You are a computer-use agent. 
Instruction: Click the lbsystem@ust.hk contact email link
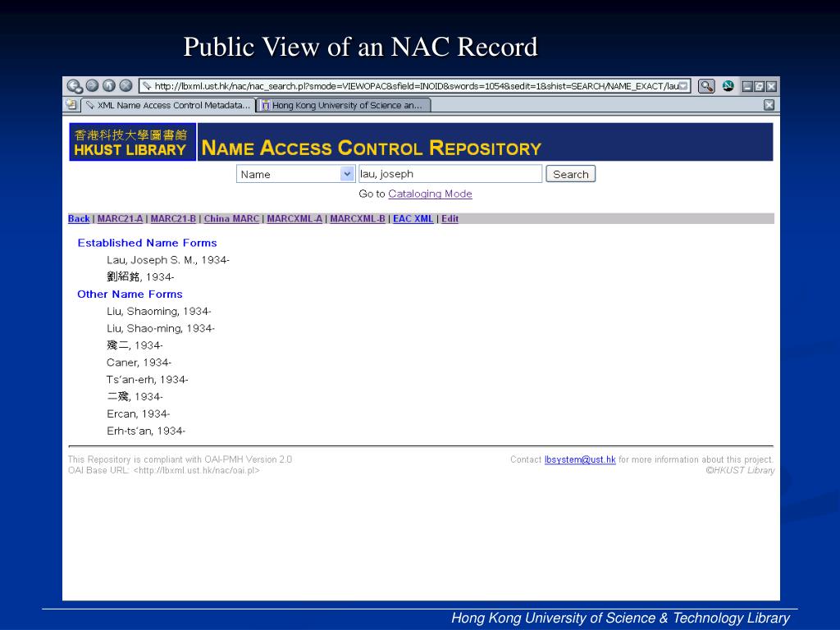point(580,459)
